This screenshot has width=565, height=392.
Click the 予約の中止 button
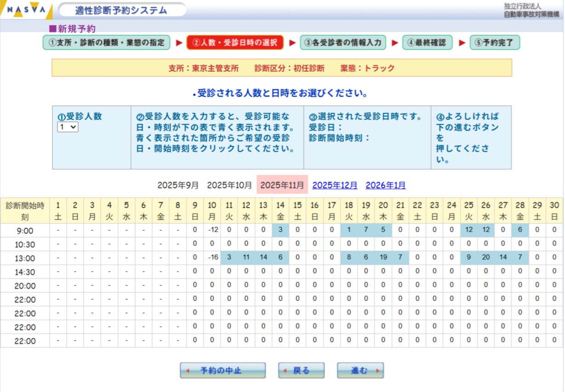(223, 370)
